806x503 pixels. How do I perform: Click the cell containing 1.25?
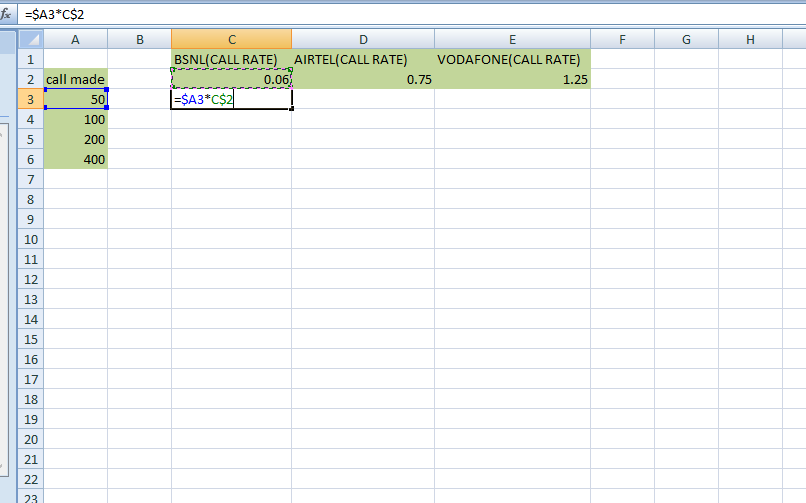click(512, 80)
